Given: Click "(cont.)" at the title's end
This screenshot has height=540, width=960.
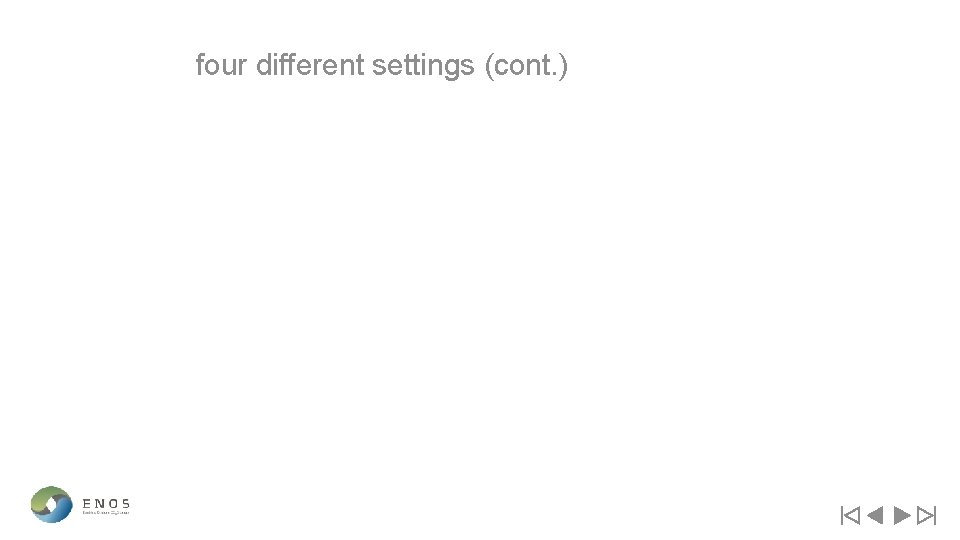Looking at the screenshot, I should point(525,66).
